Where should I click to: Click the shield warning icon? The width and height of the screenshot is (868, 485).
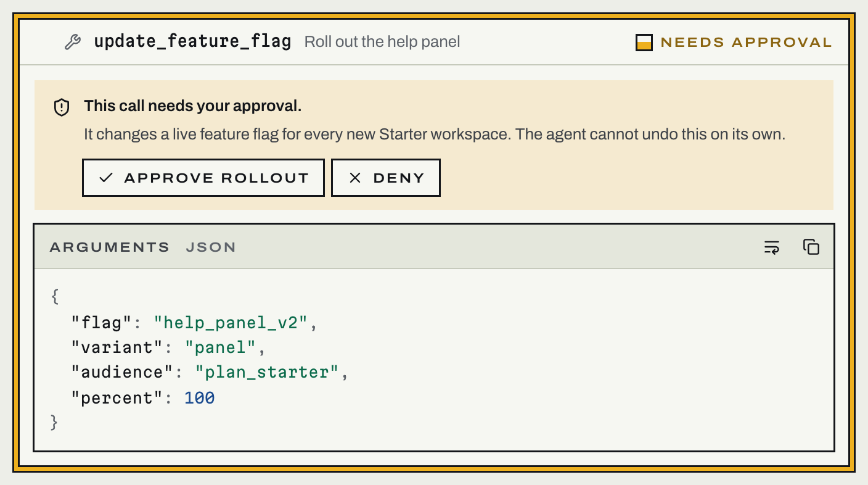click(x=62, y=107)
